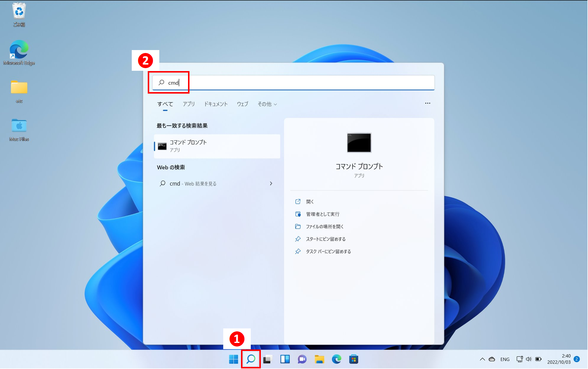Viewport: 588px width, 369px height.
Task: Show hidden system tray icons chevron
Action: (482, 359)
